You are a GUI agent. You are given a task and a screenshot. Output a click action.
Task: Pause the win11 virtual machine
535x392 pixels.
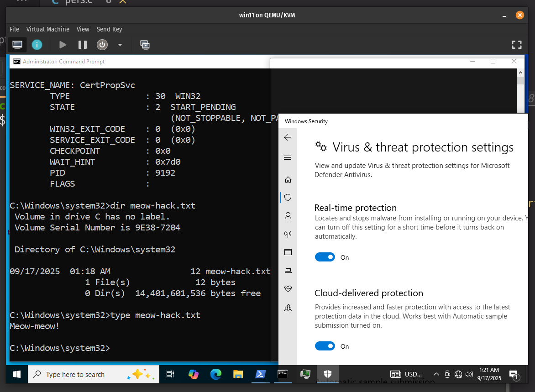(x=83, y=45)
